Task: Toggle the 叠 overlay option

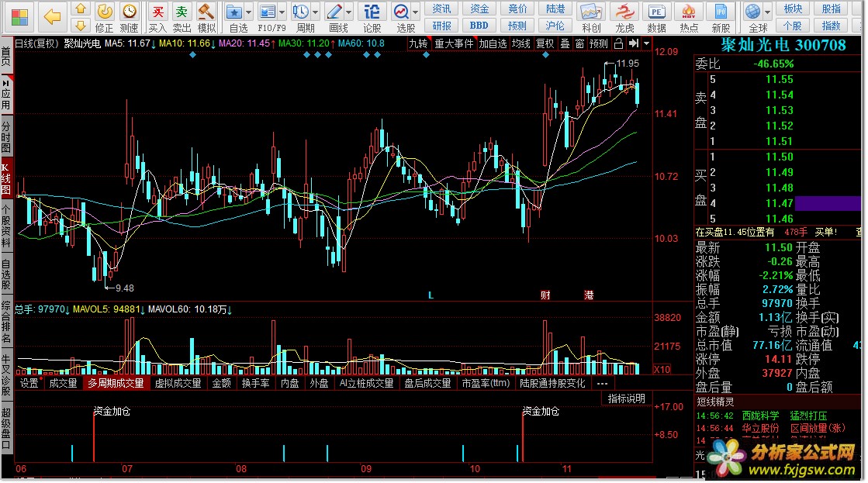Action: pyautogui.click(x=565, y=43)
